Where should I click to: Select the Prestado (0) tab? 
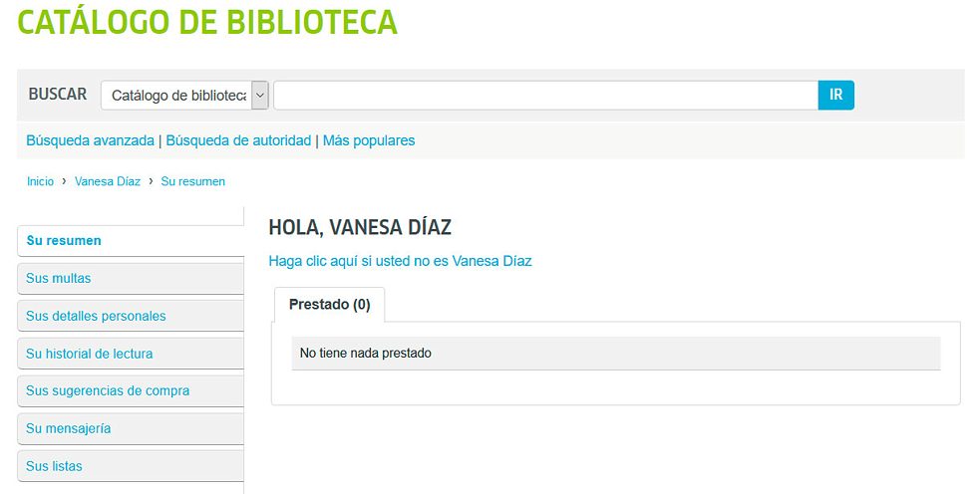pyautogui.click(x=329, y=305)
